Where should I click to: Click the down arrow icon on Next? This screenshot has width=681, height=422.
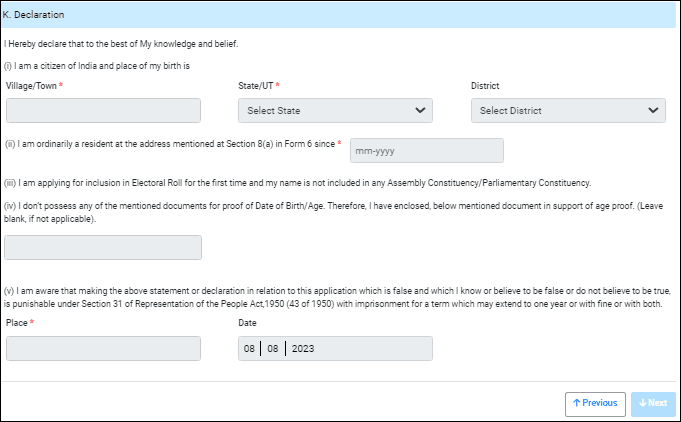[642, 403]
